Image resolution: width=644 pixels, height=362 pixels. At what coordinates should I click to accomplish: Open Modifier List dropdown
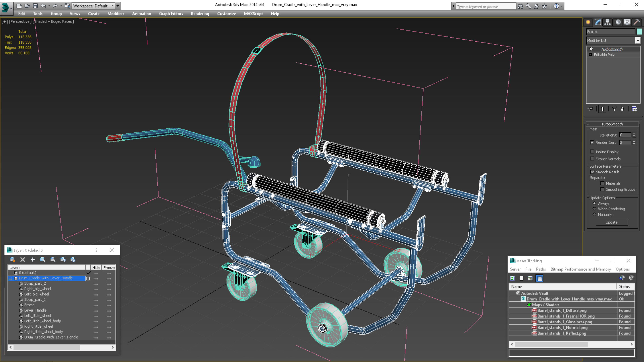coord(638,40)
